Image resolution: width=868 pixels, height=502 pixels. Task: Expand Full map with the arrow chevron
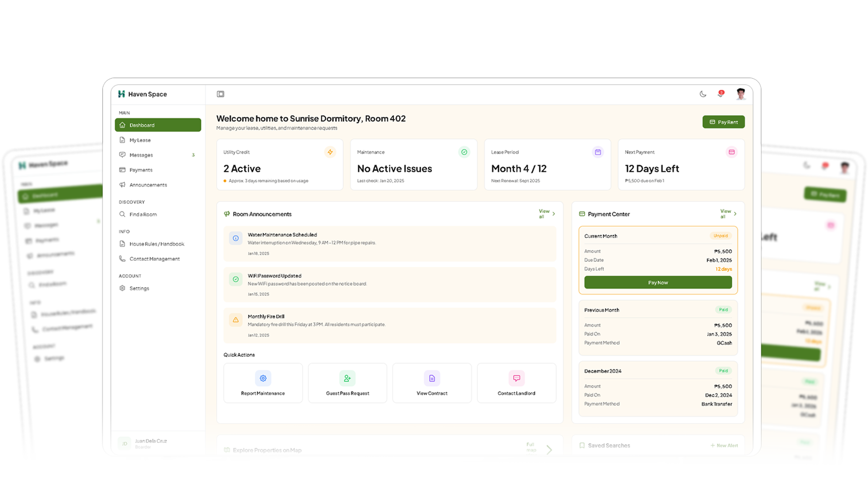(549, 450)
